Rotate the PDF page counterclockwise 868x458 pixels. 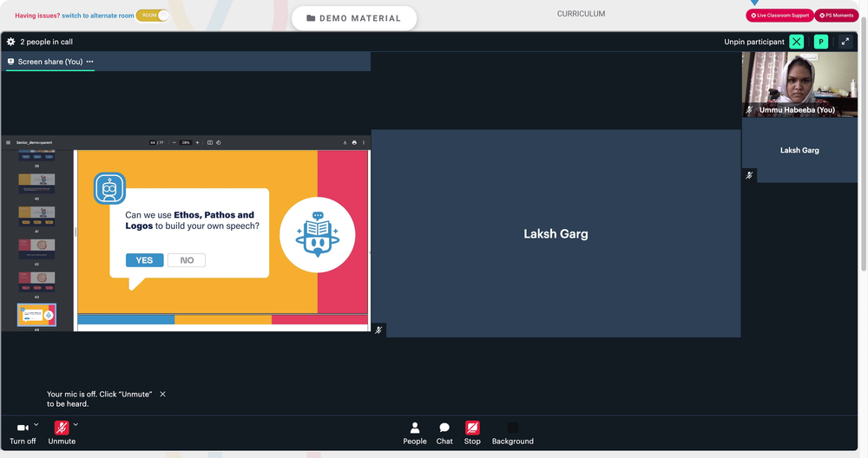[219, 143]
